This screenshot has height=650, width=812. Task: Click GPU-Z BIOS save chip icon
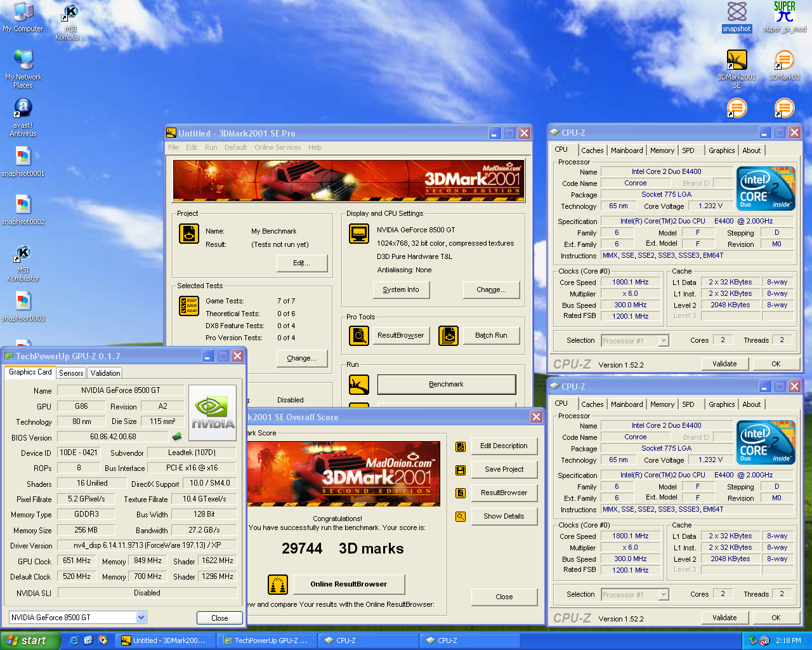[x=177, y=436]
